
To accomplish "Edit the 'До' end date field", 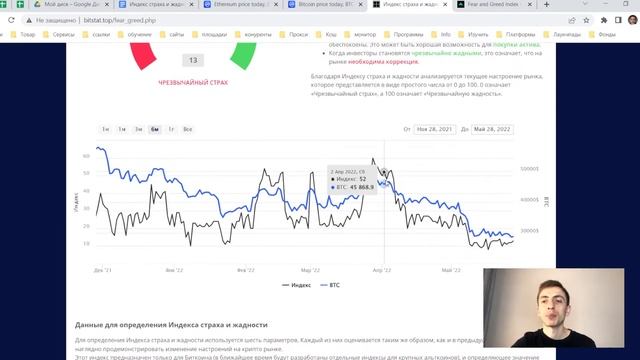I will (x=492, y=129).
